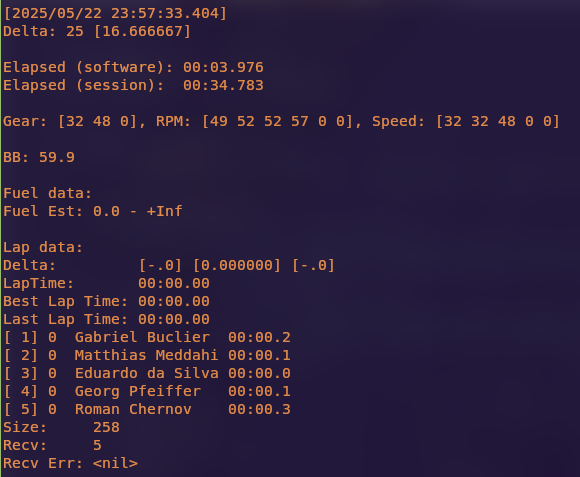
Task: Click the timestamp 2025/05/22 23:57:33.404
Action: (x=115, y=13)
